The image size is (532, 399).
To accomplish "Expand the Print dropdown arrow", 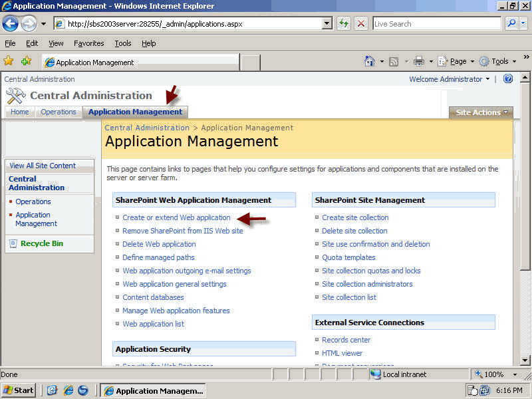I will [431, 61].
